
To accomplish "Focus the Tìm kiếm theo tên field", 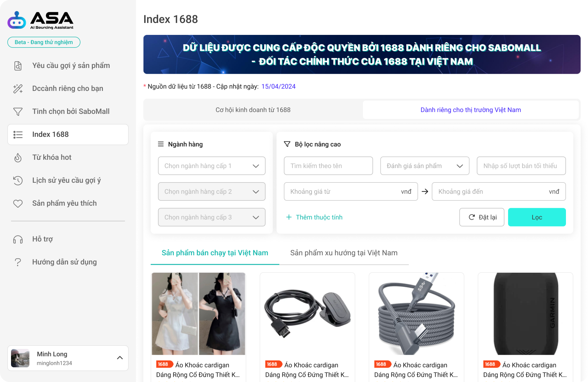I will pyautogui.click(x=328, y=166).
